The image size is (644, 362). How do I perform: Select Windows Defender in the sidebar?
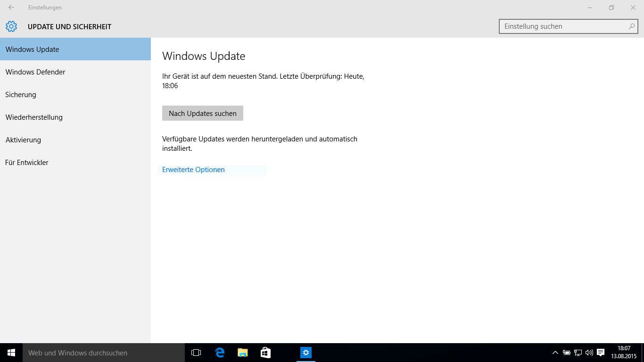[x=35, y=72]
